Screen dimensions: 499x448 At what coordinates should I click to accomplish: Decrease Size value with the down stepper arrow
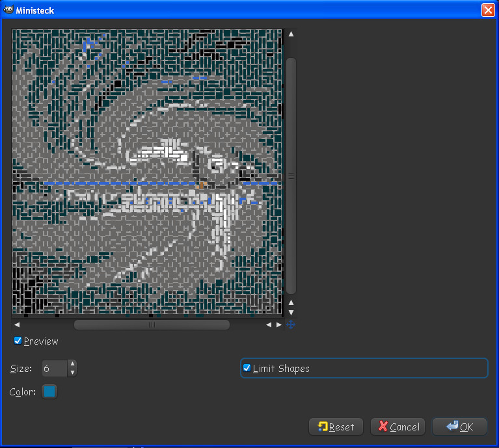[x=72, y=373]
